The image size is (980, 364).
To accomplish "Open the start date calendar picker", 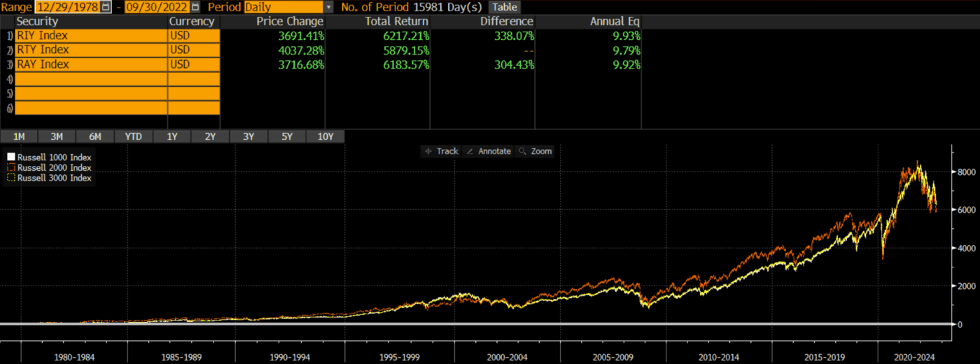I will (106, 7).
